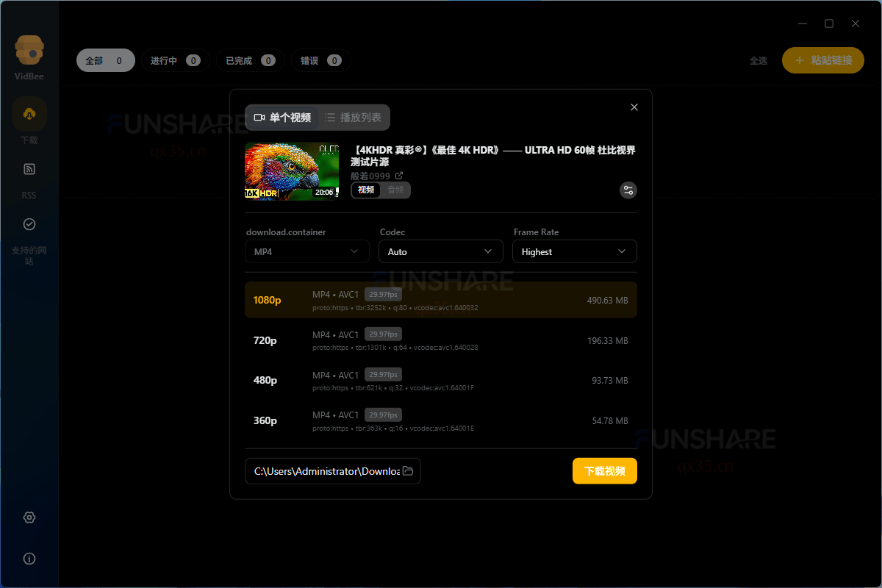Click the VidBee app logo
The height and width of the screenshot is (588, 882).
tap(29, 50)
